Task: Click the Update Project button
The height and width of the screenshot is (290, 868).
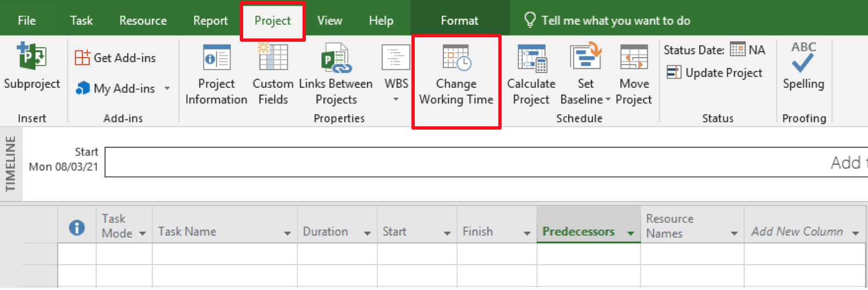Action: point(715,72)
